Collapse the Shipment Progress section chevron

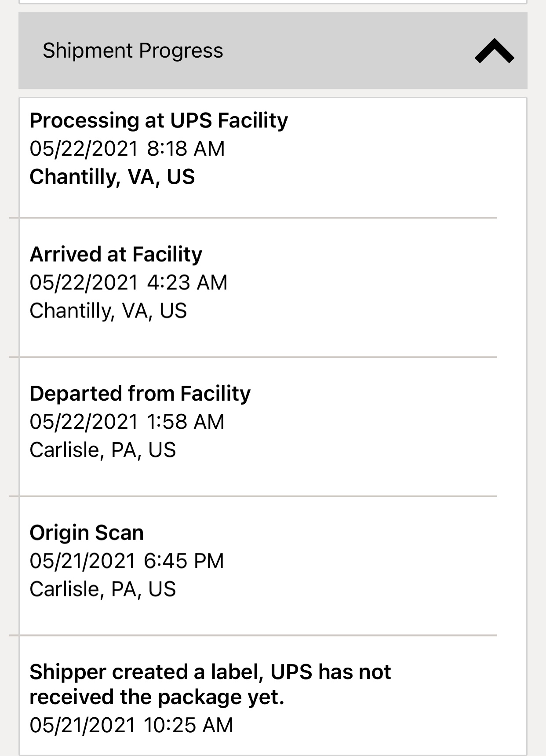pyautogui.click(x=494, y=51)
